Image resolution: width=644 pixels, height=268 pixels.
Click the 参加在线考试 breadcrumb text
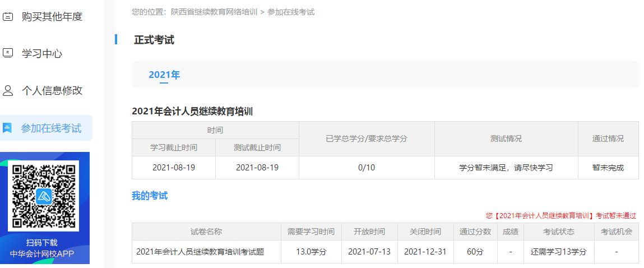291,12
